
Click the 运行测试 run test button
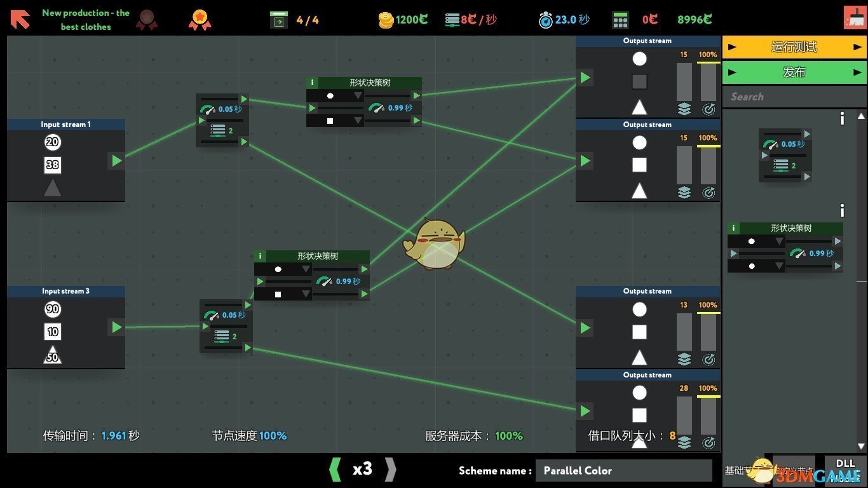click(x=794, y=47)
